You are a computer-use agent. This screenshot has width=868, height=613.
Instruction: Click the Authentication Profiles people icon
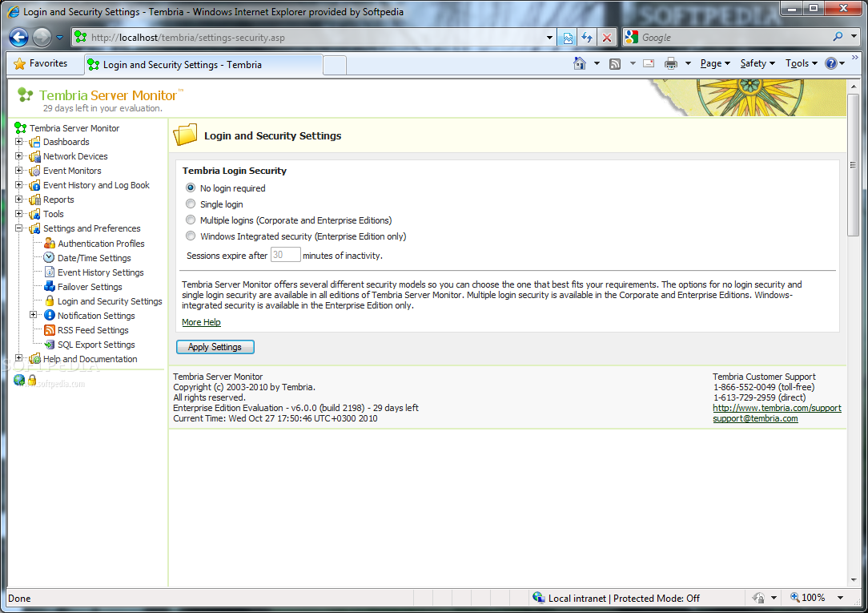click(50, 243)
